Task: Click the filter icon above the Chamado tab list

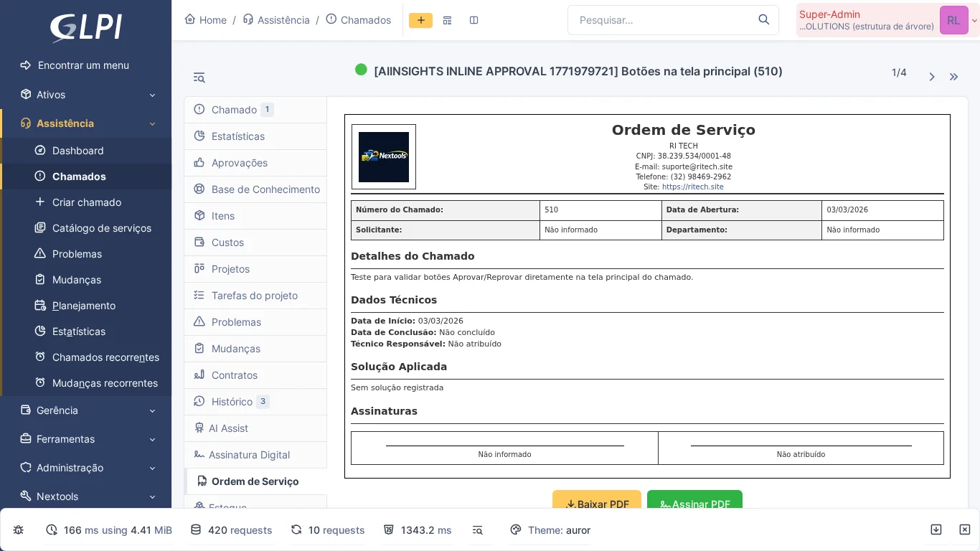Action: click(199, 77)
